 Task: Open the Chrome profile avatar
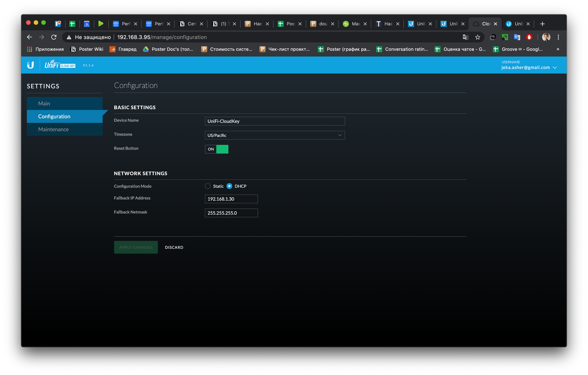pyautogui.click(x=546, y=37)
